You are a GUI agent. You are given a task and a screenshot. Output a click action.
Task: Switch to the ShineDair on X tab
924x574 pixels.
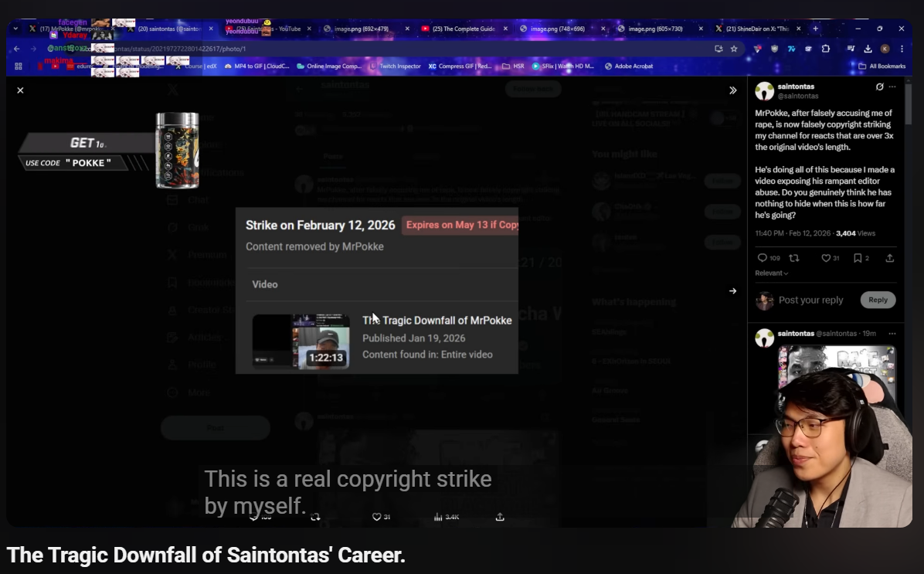point(757,29)
